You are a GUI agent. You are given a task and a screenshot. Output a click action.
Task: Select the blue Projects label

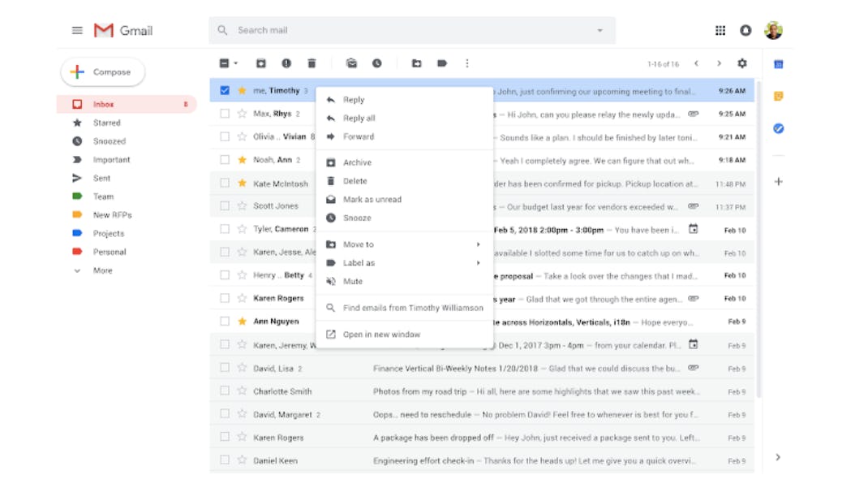coord(108,234)
